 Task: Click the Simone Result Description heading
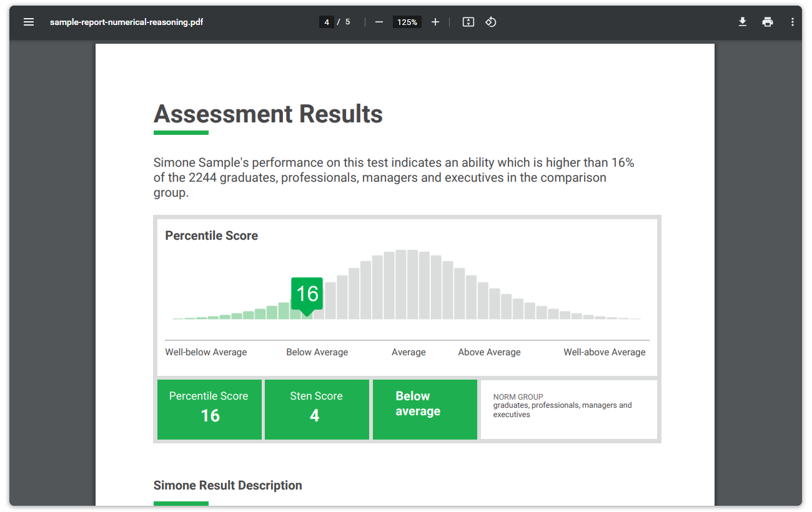pos(227,485)
